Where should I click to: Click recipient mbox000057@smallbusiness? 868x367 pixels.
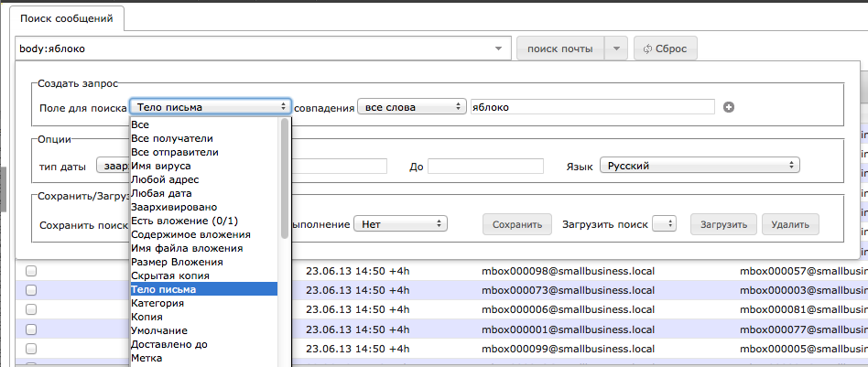[804, 271]
